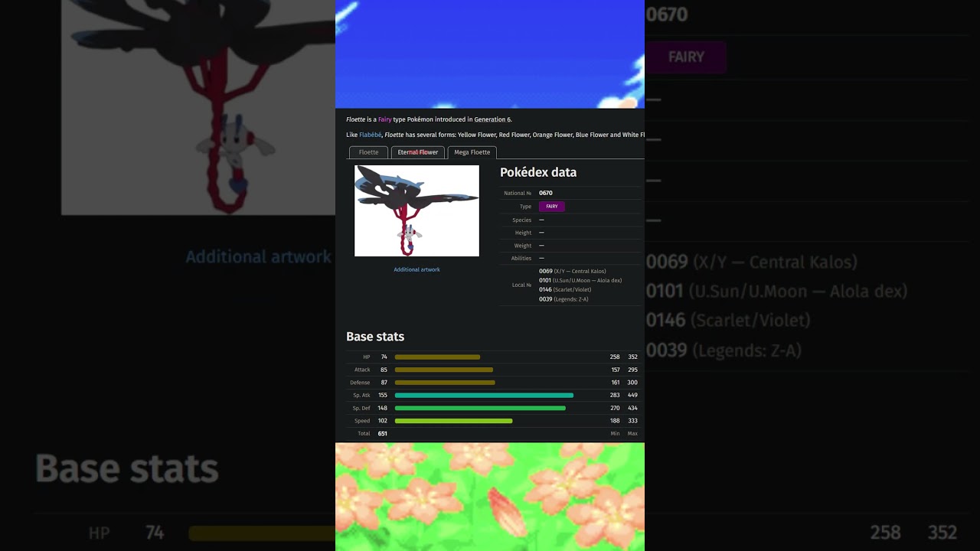Image resolution: width=980 pixels, height=551 pixels.
Task: Click the National № label
Action: pos(518,194)
